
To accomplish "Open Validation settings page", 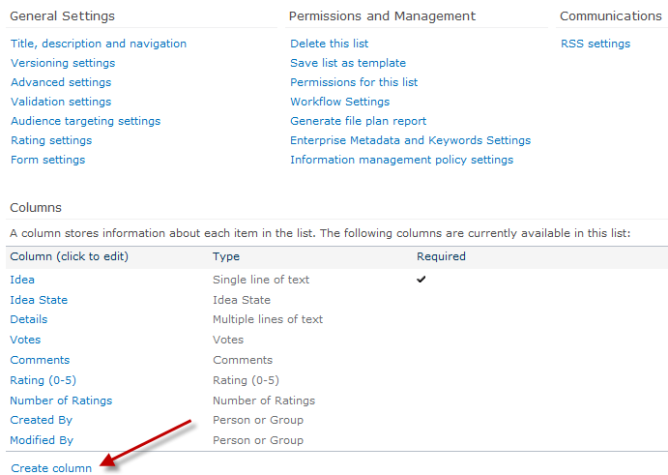I will click(61, 102).
